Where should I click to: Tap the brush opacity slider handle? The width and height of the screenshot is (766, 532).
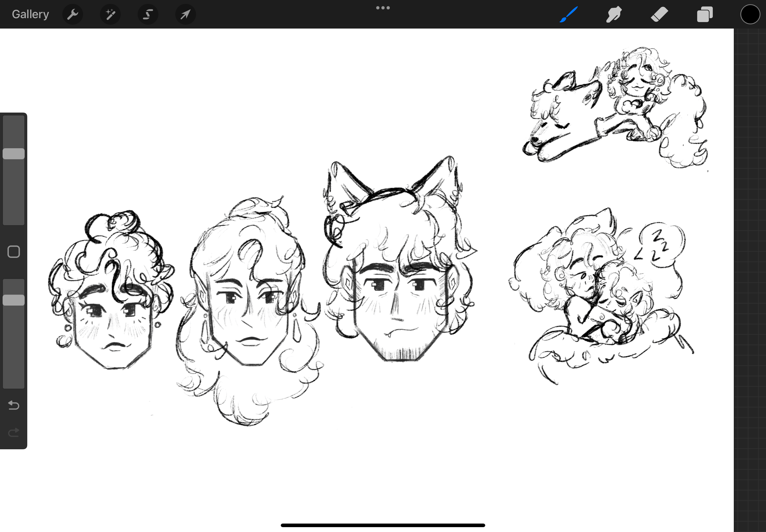pyautogui.click(x=14, y=300)
